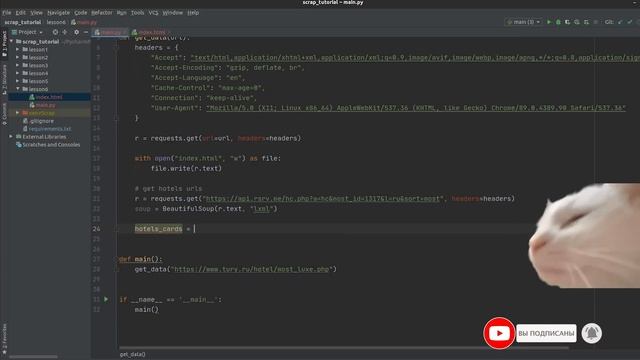The width and height of the screenshot is (640, 360).
Task: Open the Project view selector dropdown
Action: (27, 32)
